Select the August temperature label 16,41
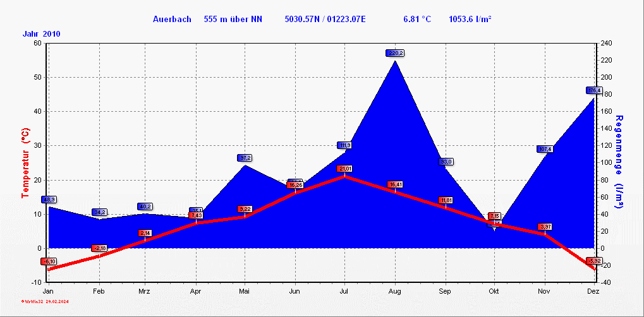This screenshot has height=317, width=644. (x=396, y=184)
